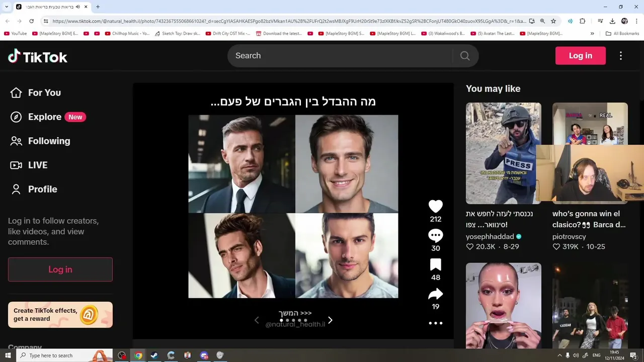Click the For You home icon
This screenshot has width=644, height=362.
[x=16, y=93]
